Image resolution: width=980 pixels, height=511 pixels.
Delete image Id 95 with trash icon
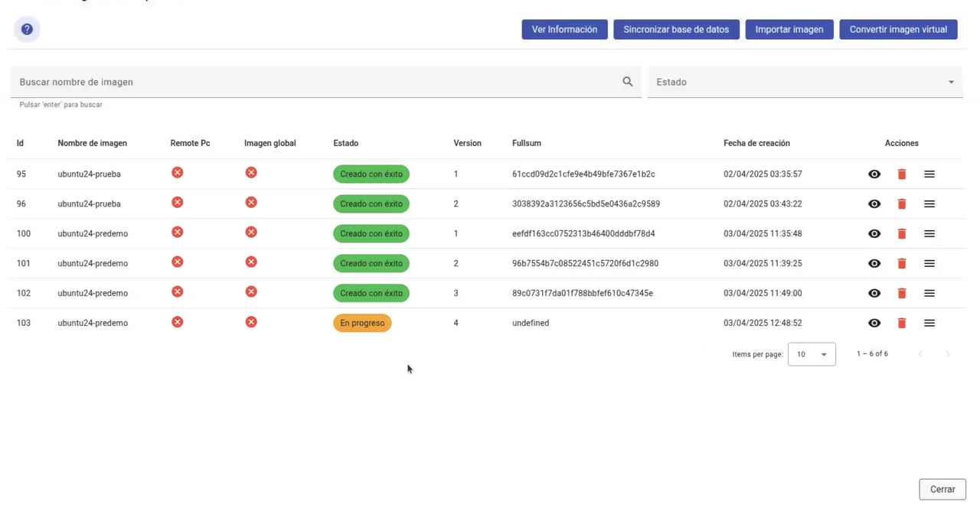click(x=902, y=174)
